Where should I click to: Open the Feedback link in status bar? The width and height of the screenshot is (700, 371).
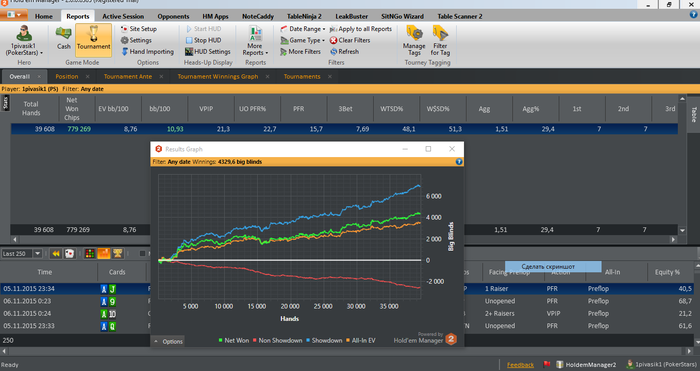pyautogui.click(x=520, y=365)
